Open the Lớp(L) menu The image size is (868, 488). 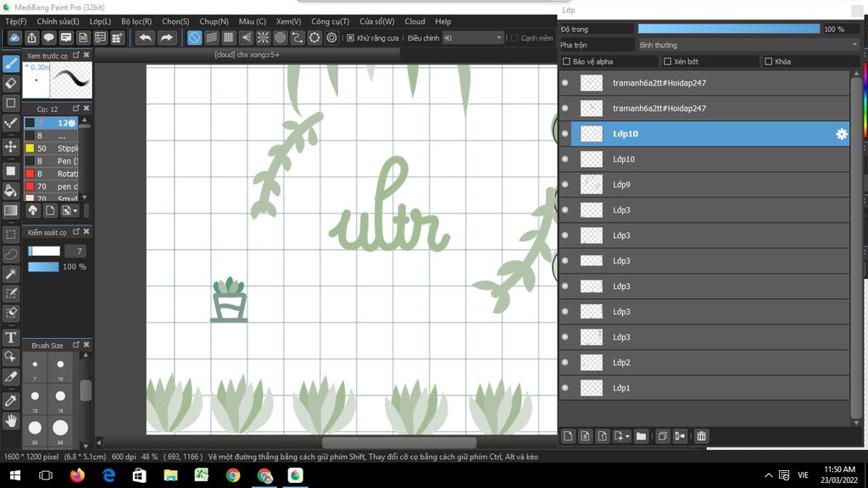pos(100,21)
